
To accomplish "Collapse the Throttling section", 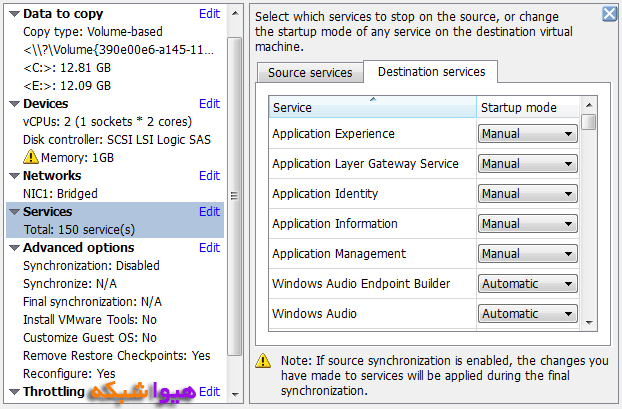I will point(14,392).
